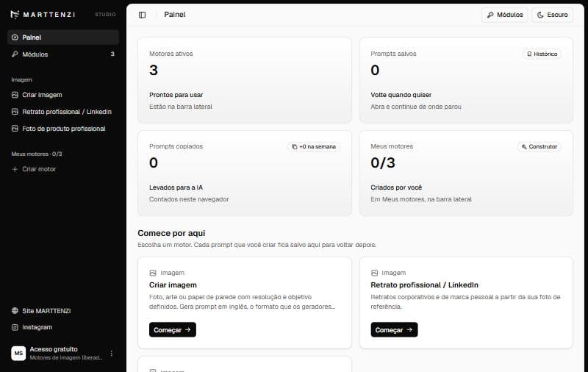Click Criar motor in the sidebar
This screenshot has width=588, height=372.
click(x=63, y=169)
